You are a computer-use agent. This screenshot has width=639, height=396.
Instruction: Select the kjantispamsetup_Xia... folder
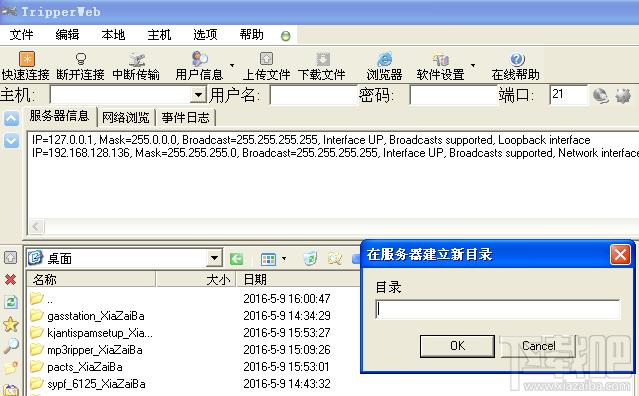coord(100,333)
